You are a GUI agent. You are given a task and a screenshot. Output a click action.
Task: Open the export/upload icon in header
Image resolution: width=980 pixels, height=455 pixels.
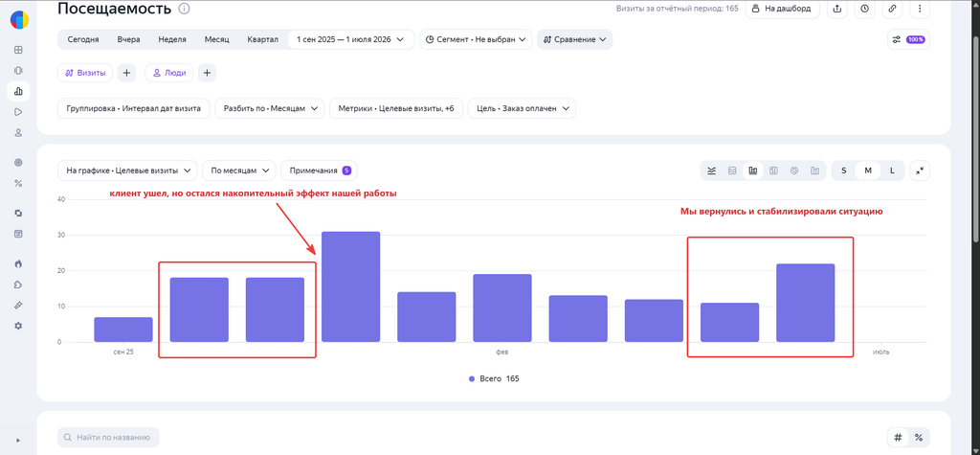coord(836,9)
